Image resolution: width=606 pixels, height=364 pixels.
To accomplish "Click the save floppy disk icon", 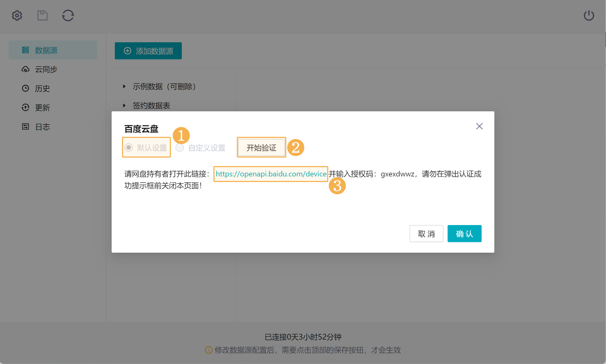I will 42,15.
